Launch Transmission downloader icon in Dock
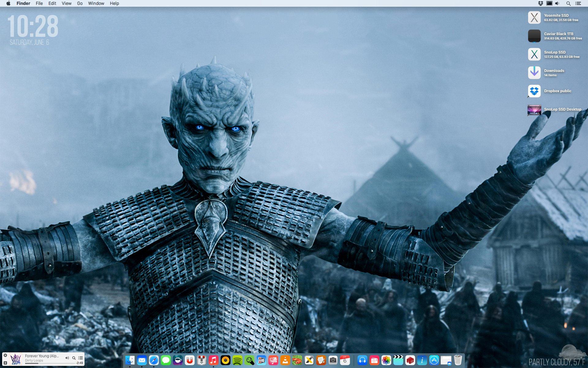Viewport: 588px width, 368px height. tap(202, 360)
